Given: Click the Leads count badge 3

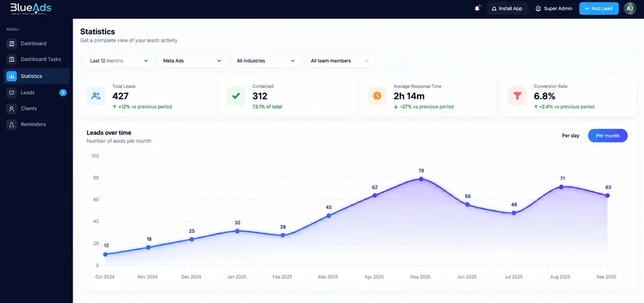Looking at the screenshot, I should coord(63,93).
